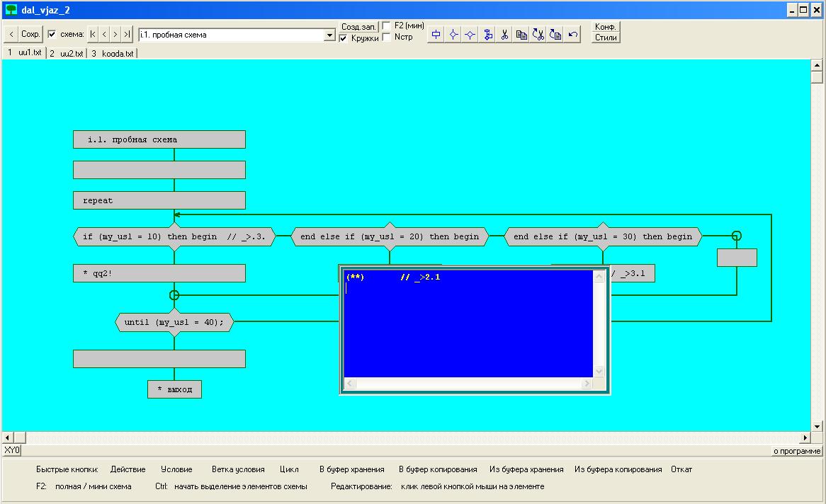Click the condition diamond insert icon

click(x=453, y=34)
